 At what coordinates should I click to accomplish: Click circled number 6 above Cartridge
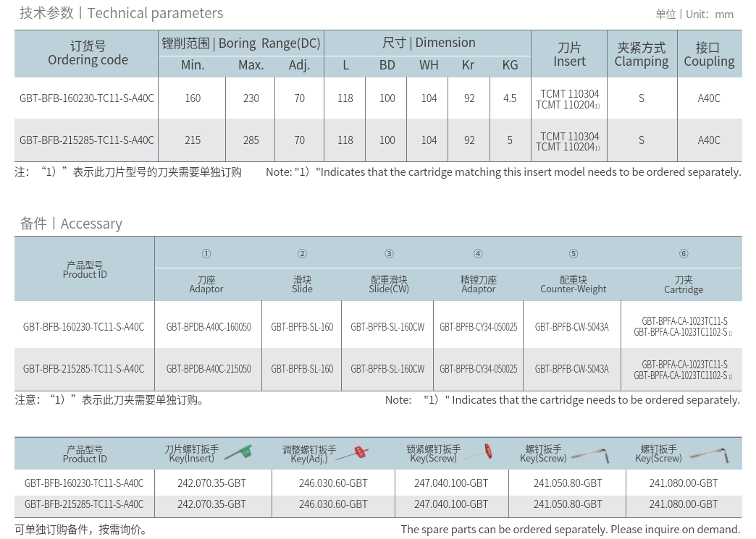coord(684,254)
